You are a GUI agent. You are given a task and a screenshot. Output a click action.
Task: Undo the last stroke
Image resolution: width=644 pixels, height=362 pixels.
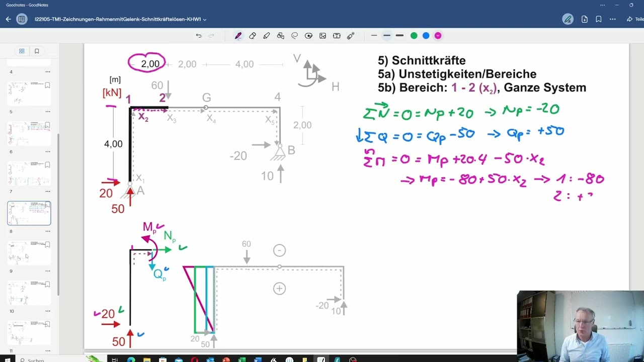pos(199,36)
